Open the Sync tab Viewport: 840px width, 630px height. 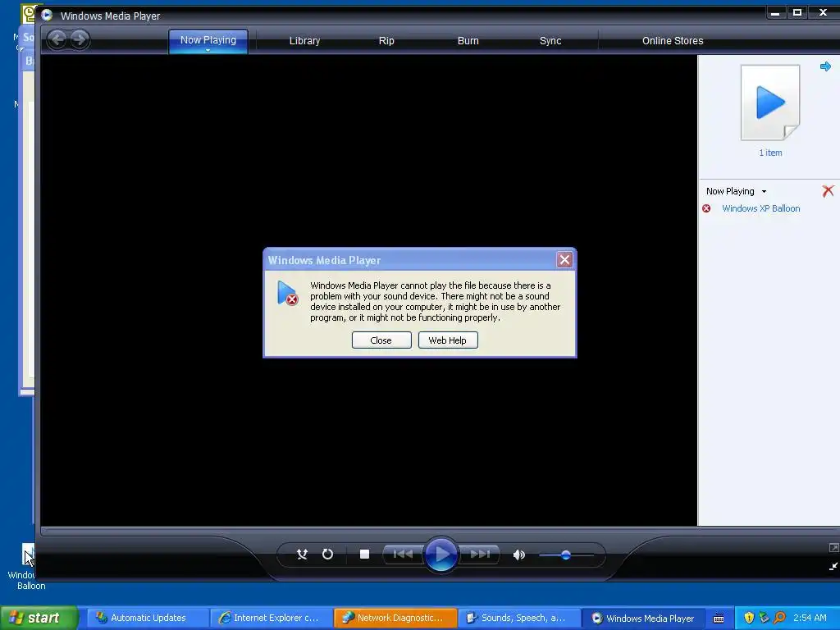[x=550, y=41]
